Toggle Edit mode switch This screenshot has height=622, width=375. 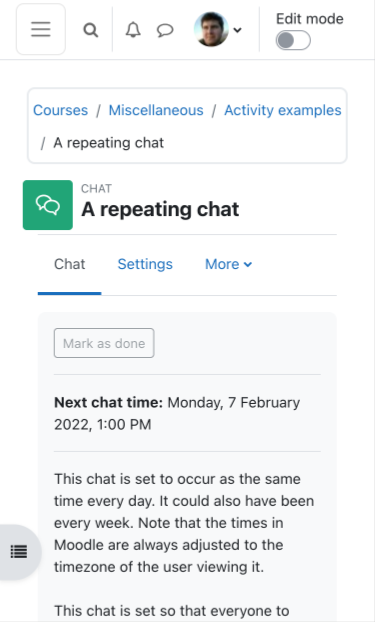click(x=293, y=40)
